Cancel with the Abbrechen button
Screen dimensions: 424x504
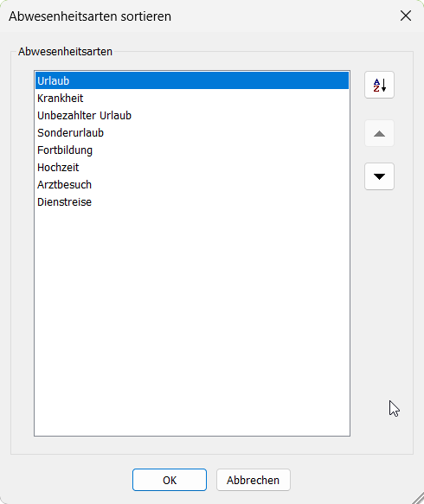click(254, 480)
